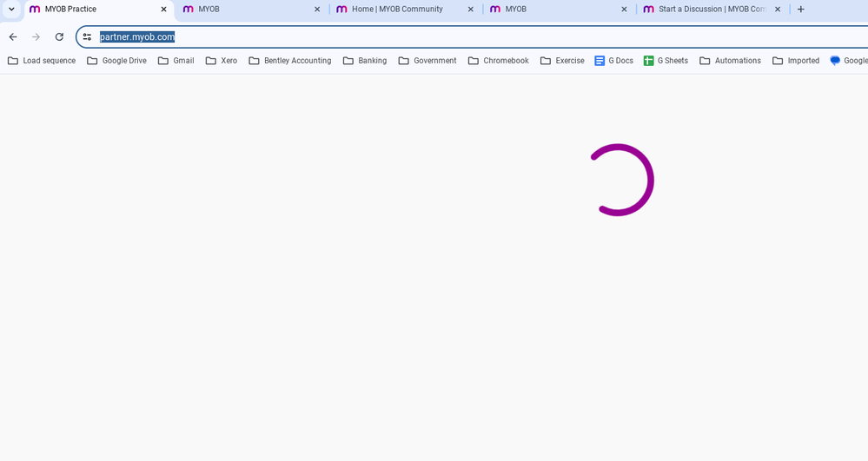Open a new browser tab
This screenshot has width=868, height=461.
(x=800, y=10)
